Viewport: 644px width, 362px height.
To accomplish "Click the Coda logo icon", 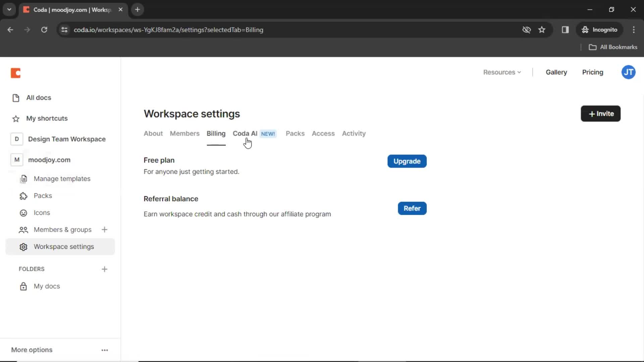I will coord(15,73).
